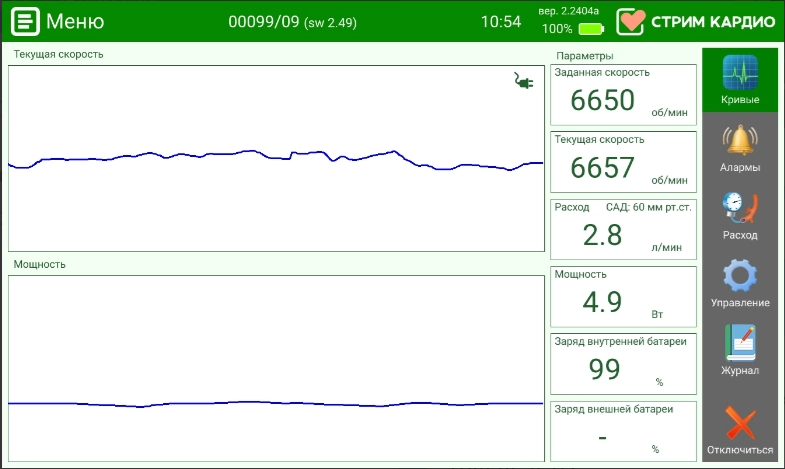Click the power plug icon on speed graph
785x469 pixels.
pyautogui.click(x=523, y=81)
